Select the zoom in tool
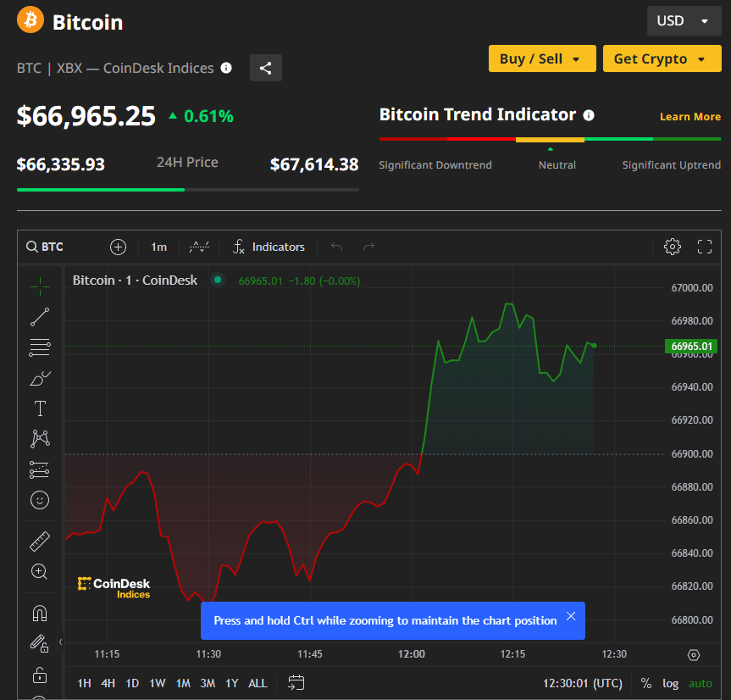The width and height of the screenshot is (731, 700). point(40,572)
